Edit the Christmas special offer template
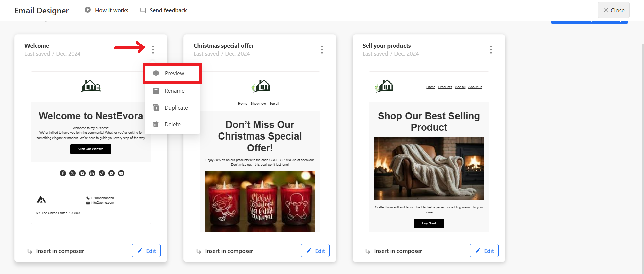 [x=315, y=251]
